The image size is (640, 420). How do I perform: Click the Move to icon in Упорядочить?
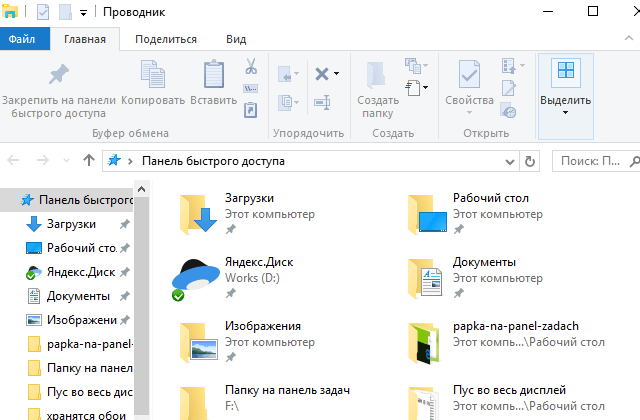pos(286,74)
